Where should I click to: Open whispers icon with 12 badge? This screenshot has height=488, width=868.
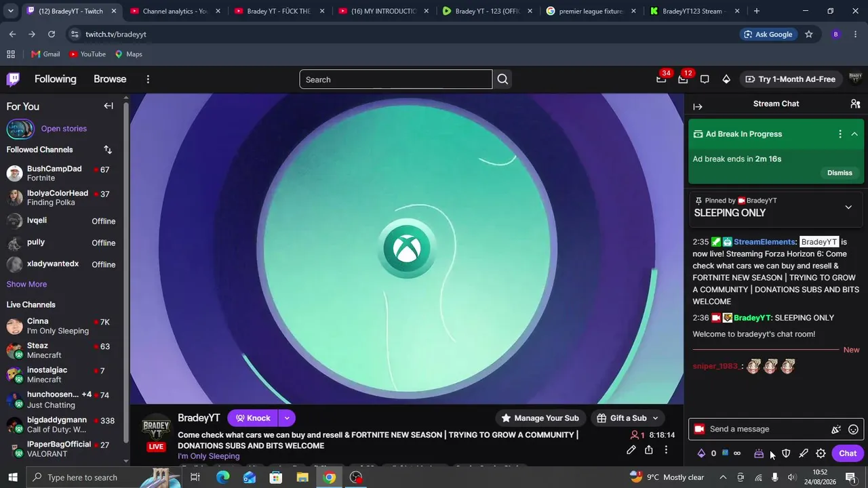click(683, 79)
